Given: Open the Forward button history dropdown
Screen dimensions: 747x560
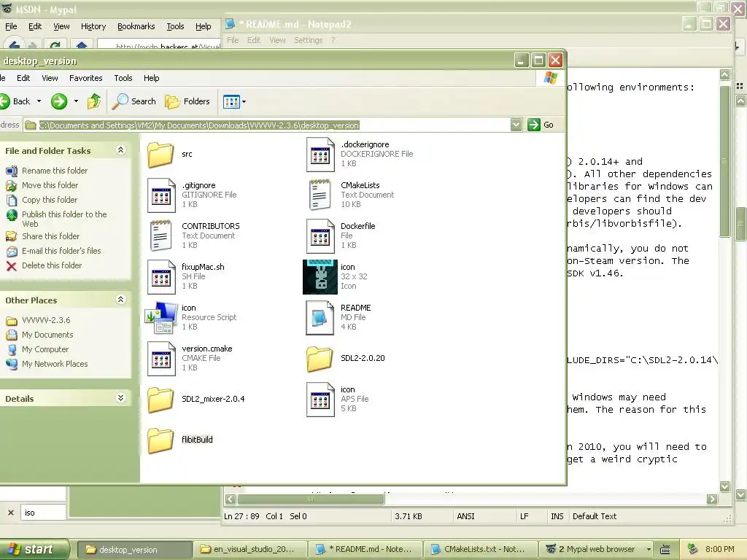Looking at the screenshot, I should pos(76,101).
